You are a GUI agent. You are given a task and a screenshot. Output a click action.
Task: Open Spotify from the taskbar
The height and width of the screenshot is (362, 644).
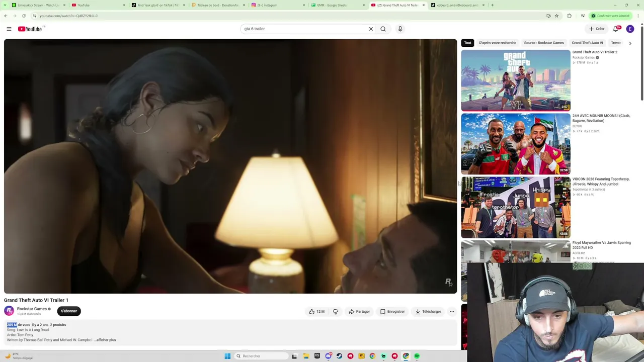click(x=417, y=356)
